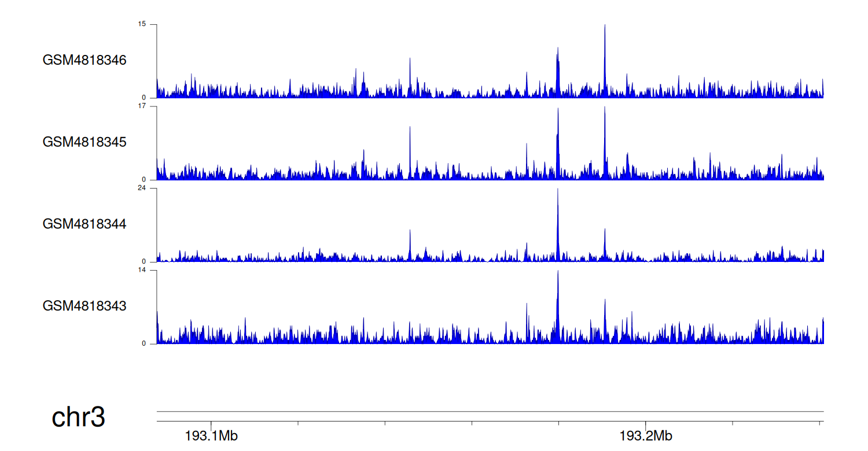Click the 193.2Mb axis position label
The width and height of the screenshot is (868, 451).
(646, 436)
